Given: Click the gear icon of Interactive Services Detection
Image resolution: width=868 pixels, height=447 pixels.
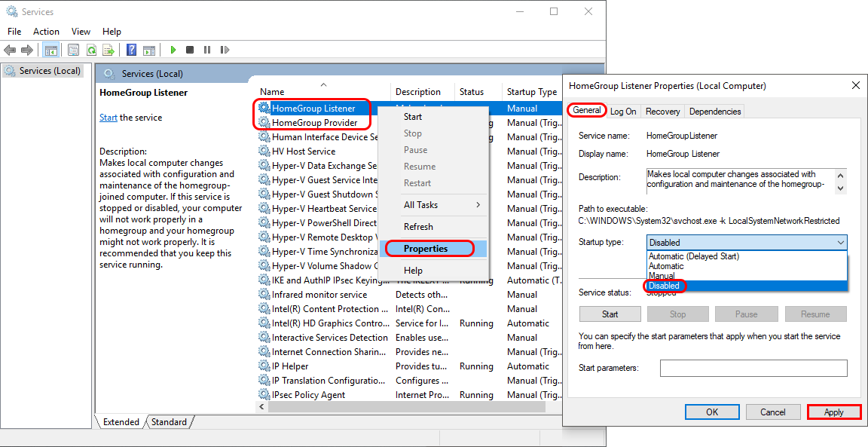Looking at the screenshot, I should [x=264, y=338].
